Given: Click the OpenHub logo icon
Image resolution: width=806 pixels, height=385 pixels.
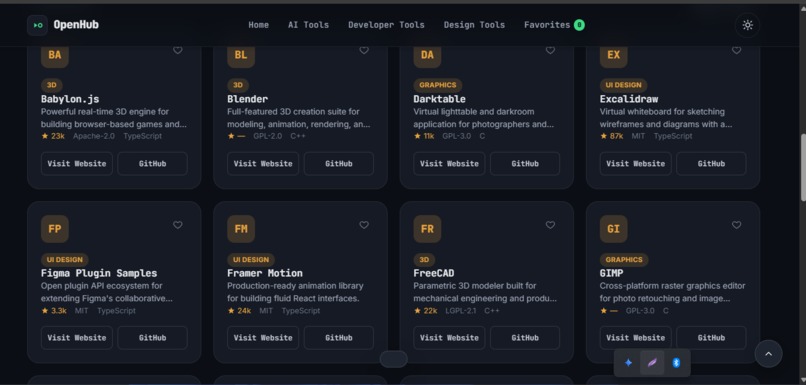Looking at the screenshot, I should [x=38, y=25].
